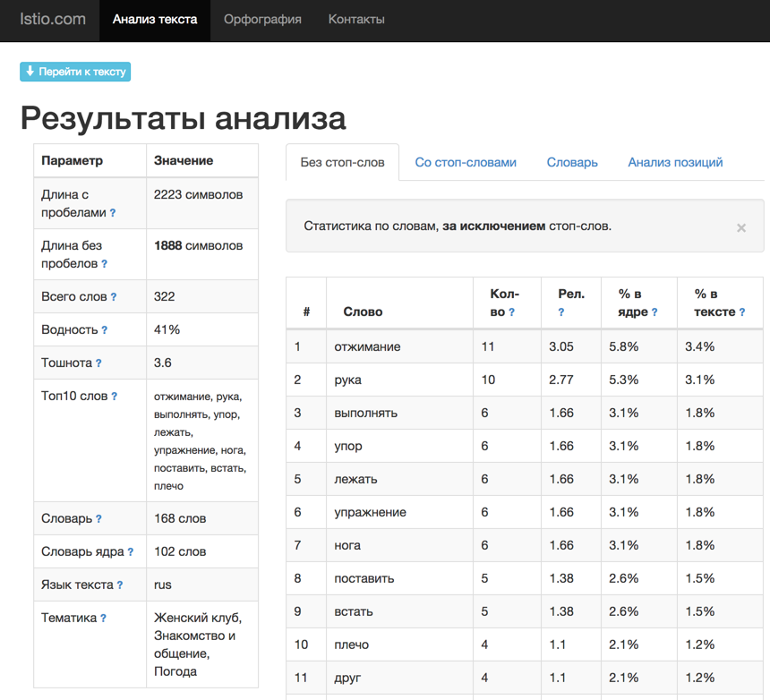Switch to Со стоп-словами tab
Viewport: 770px width, 700px height.
tap(466, 162)
